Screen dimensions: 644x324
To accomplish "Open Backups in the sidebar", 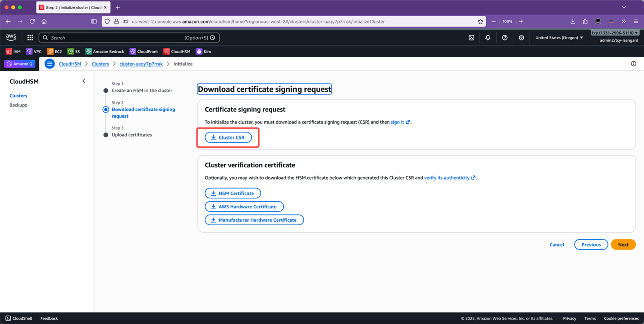I will point(18,105).
